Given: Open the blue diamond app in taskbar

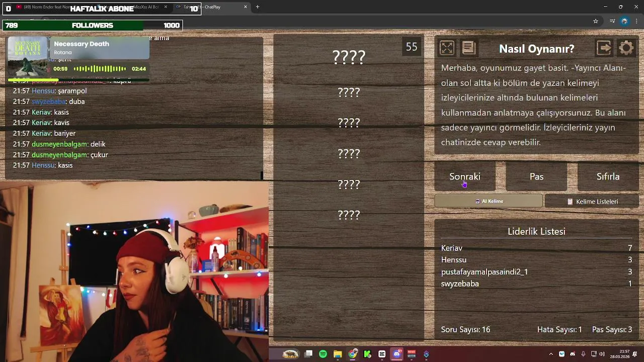Looking at the screenshot, I should click(426, 354).
